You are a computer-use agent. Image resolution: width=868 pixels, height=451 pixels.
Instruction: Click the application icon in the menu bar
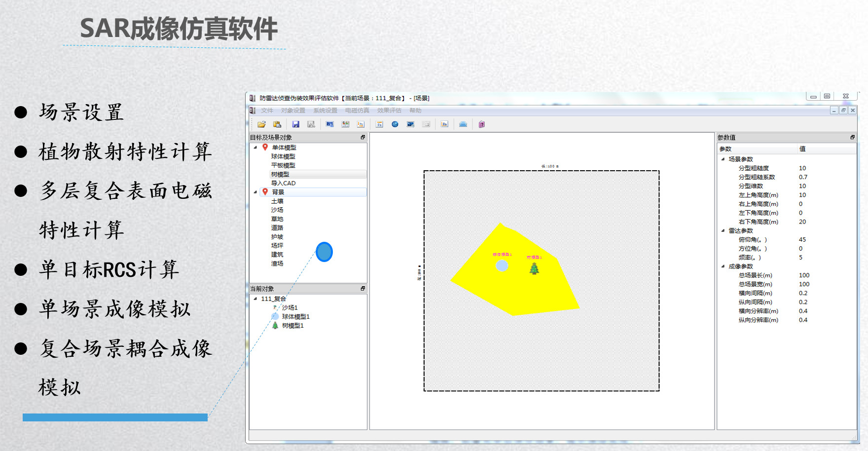253,111
